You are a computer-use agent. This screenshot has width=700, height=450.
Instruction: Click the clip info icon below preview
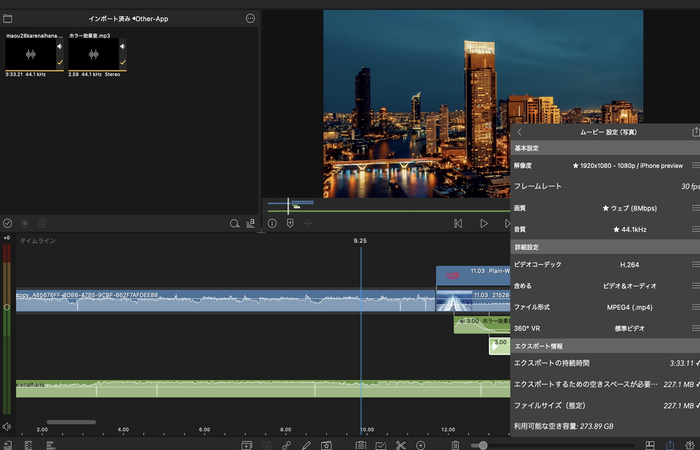pyautogui.click(x=272, y=224)
